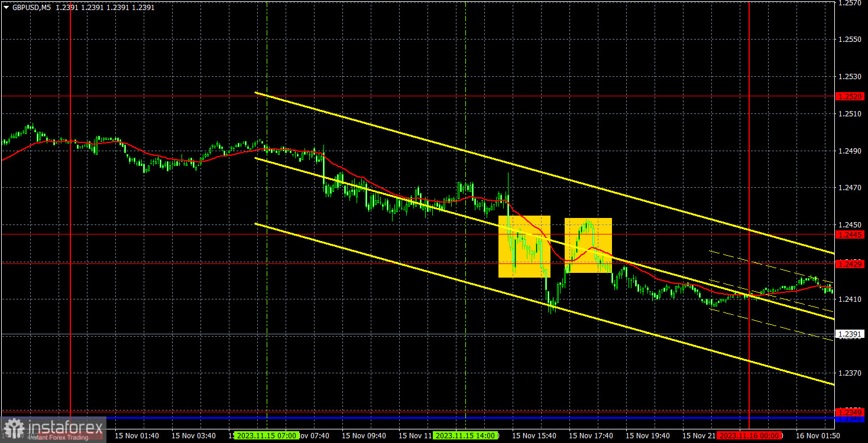Click the red 1.2445 price level label
868x443 pixels.
pyautogui.click(x=850, y=234)
